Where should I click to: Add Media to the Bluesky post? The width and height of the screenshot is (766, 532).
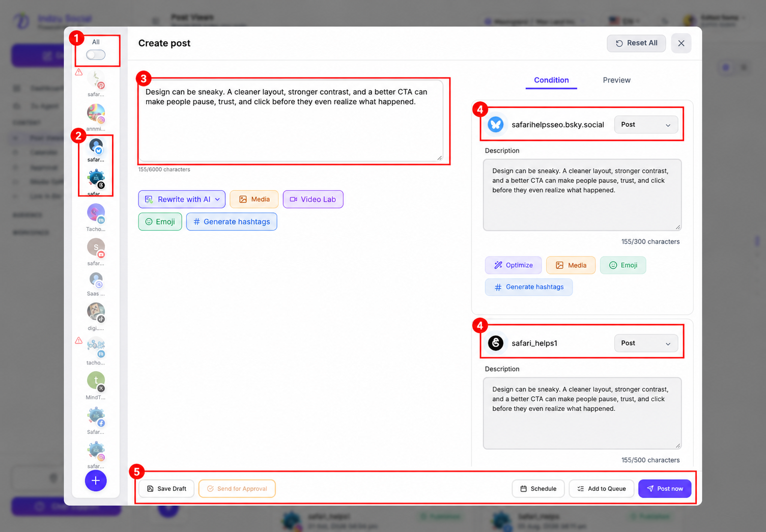(571, 265)
